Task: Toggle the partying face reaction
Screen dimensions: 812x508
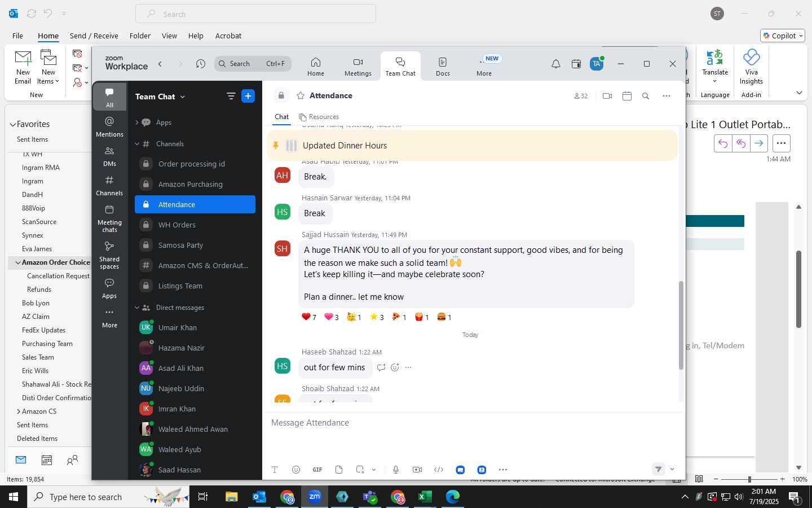Action: (354, 317)
